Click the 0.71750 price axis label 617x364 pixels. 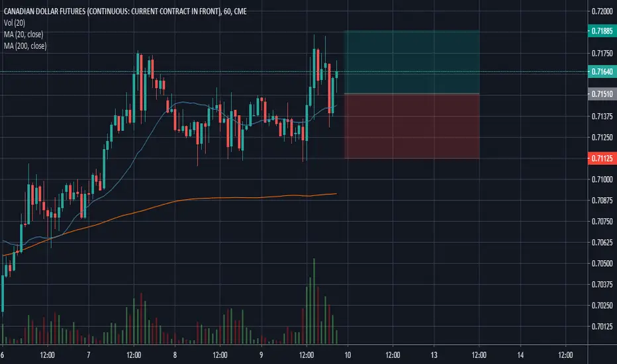602,53
